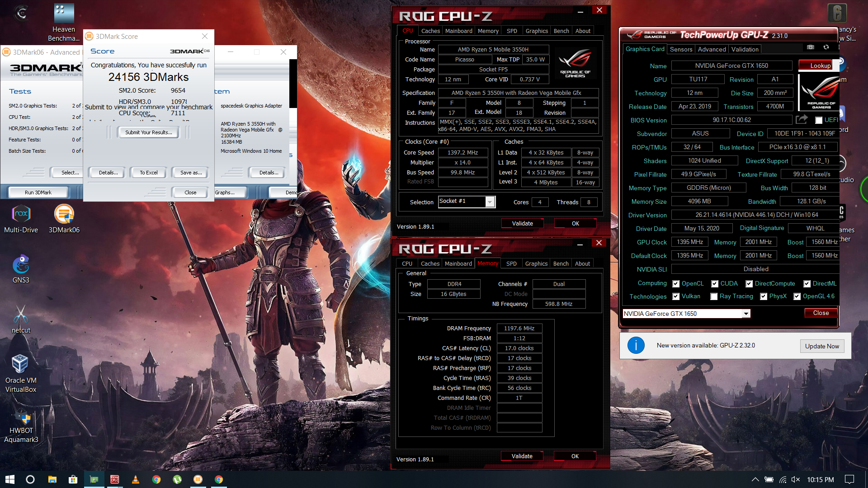
Task: Click the muted volume tray icon
Action: [x=796, y=479]
